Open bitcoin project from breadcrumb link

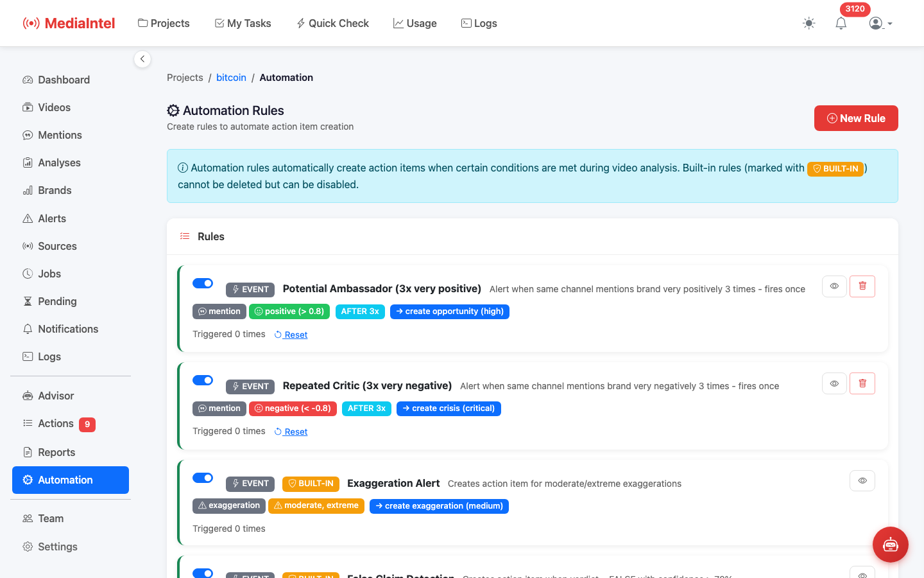231,77
